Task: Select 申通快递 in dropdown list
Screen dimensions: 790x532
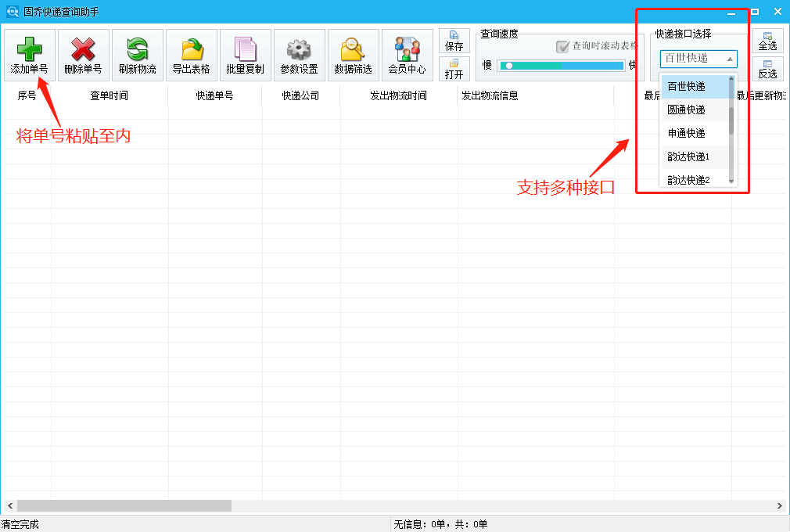Action: [695, 133]
